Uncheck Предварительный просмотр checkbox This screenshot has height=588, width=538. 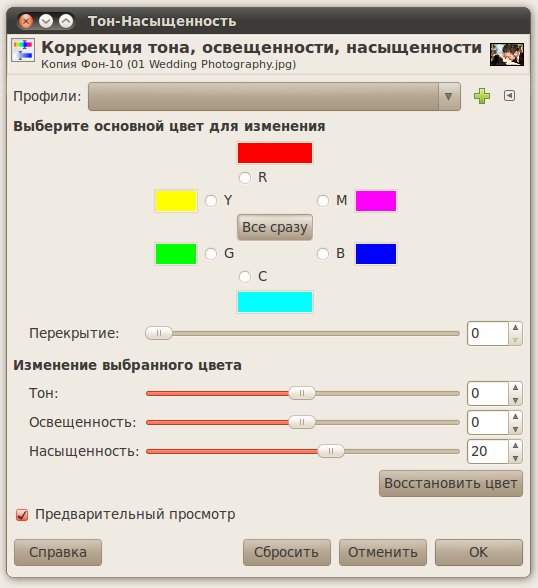pos(22,515)
